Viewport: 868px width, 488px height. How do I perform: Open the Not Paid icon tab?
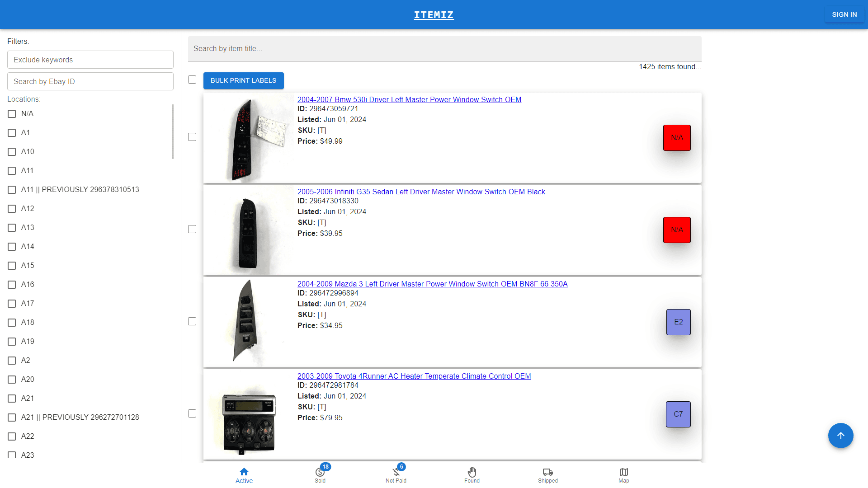(x=396, y=475)
